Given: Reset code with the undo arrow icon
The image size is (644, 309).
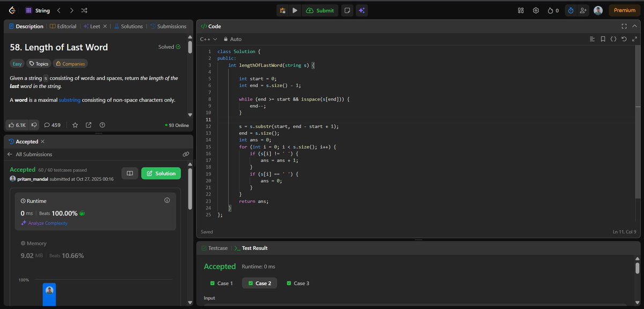Looking at the screenshot, I should [x=624, y=39].
